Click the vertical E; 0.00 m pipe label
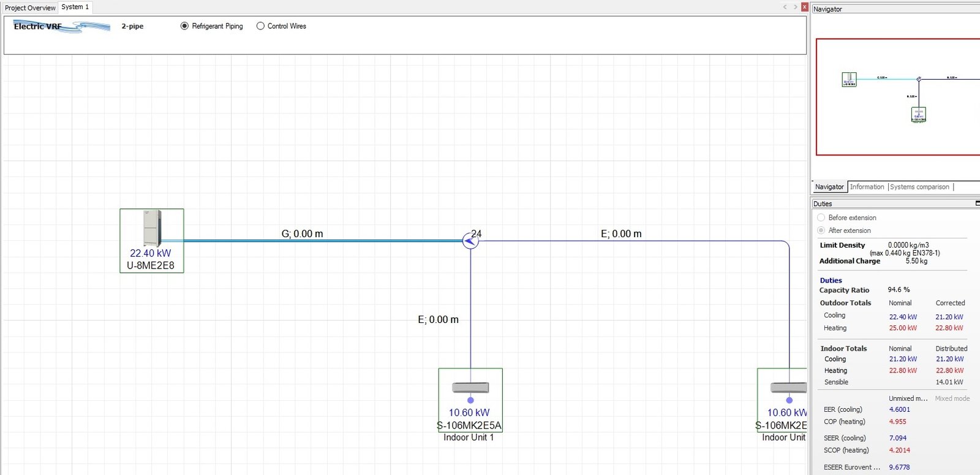The height and width of the screenshot is (475, 980). tap(438, 320)
